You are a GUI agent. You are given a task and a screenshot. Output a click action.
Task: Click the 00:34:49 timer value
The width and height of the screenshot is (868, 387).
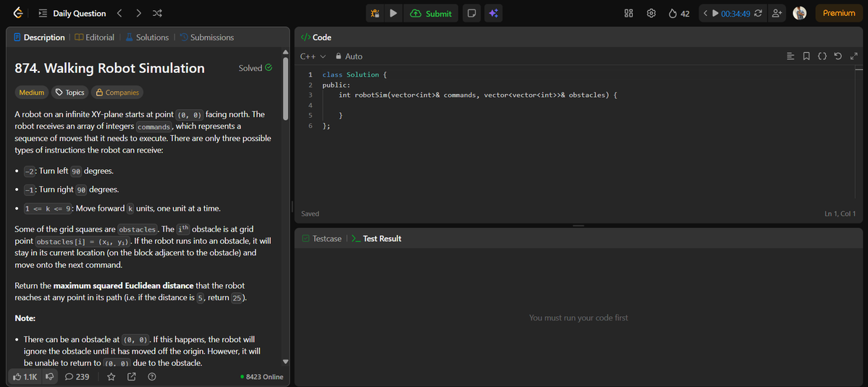click(735, 13)
